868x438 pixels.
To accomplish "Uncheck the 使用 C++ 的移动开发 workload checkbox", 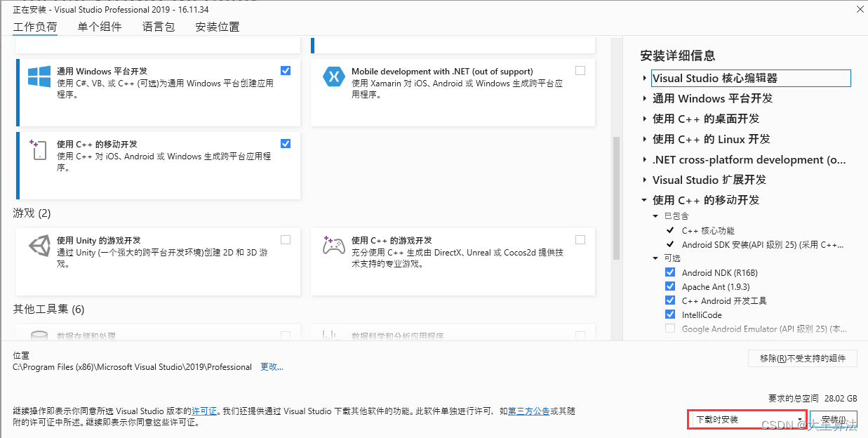I will [286, 143].
